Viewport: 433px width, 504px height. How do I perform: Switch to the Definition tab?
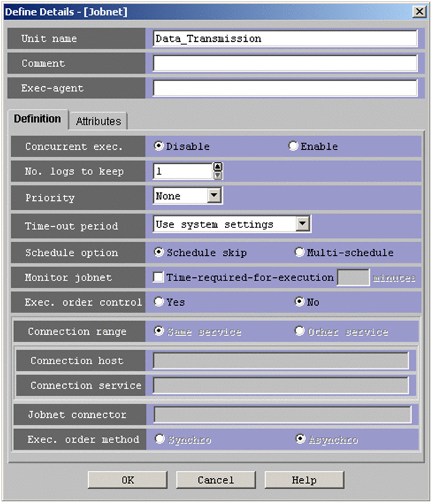tap(37, 119)
